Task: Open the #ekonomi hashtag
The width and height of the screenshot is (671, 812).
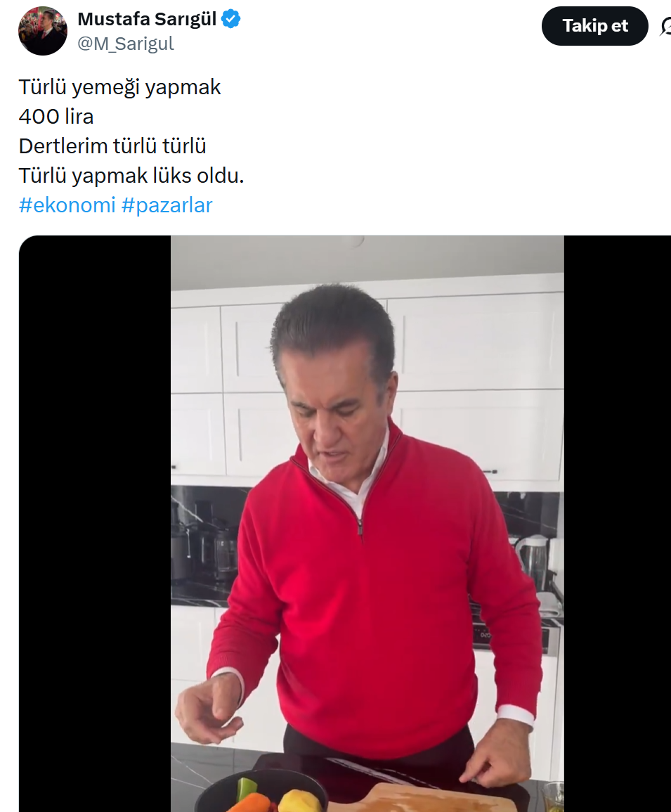Action: click(67, 205)
